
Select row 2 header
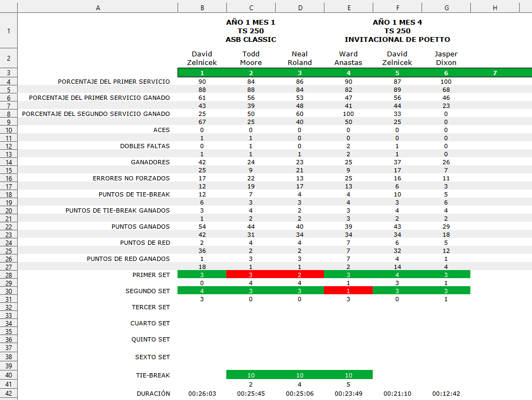coord(9,59)
